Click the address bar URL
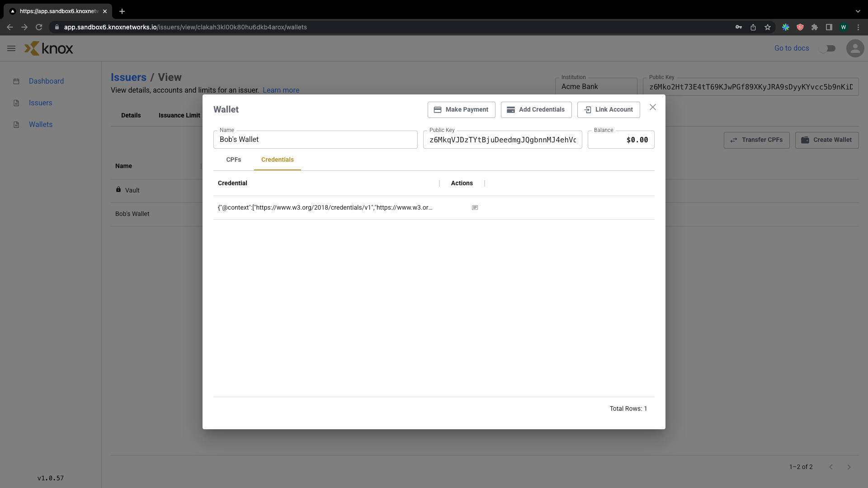 [185, 27]
